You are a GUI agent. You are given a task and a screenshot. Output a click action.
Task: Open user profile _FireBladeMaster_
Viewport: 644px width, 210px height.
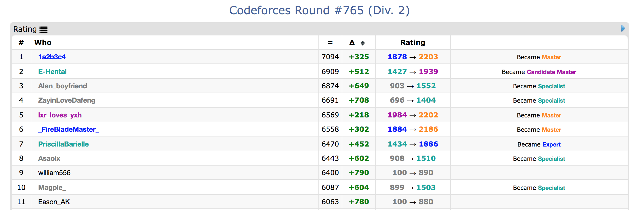[x=69, y=129]
